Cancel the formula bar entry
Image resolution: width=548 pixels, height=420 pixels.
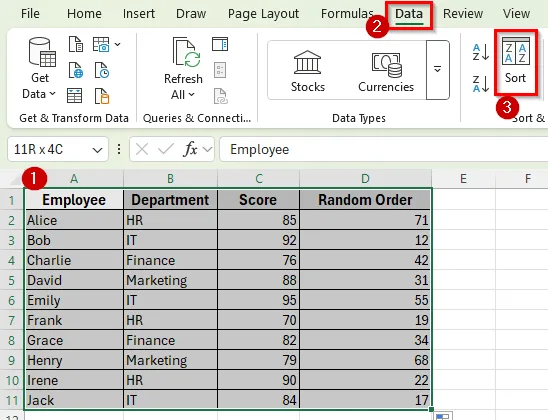(142, 150)
